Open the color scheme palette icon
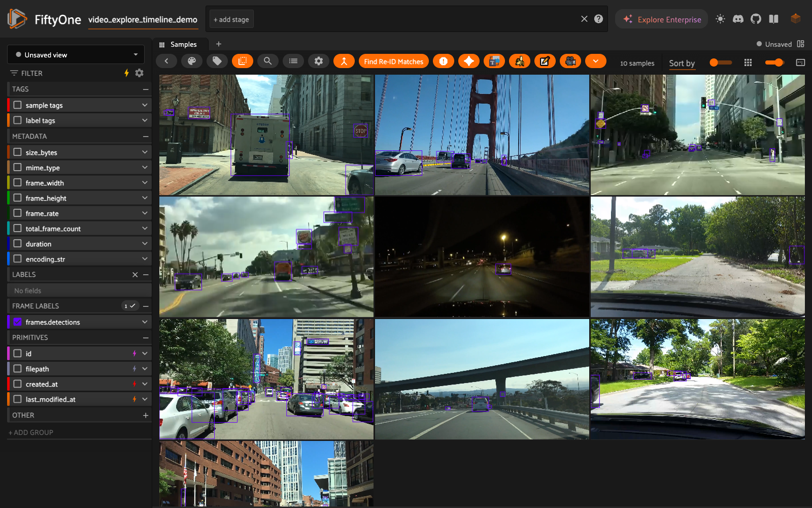Screen dimensions: 812x508 point(192,61)
